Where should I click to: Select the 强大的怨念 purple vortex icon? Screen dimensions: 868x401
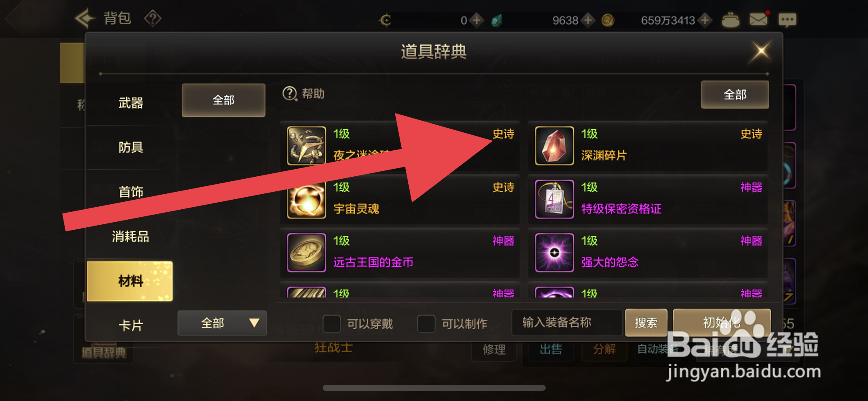coord(554,253)
